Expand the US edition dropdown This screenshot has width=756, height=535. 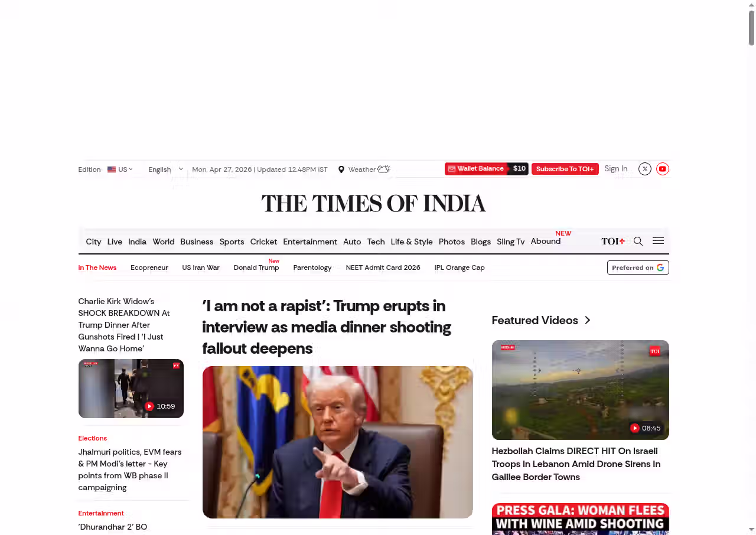pos(120,169)
